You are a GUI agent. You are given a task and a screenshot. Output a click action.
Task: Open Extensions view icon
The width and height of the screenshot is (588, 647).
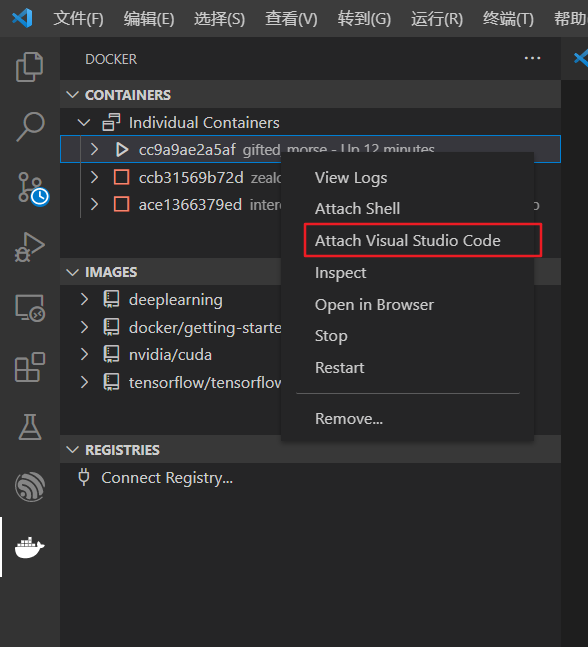pos(30,367)
